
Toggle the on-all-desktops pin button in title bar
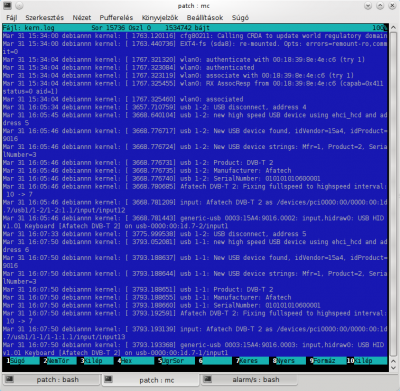[x=19, y=6]
